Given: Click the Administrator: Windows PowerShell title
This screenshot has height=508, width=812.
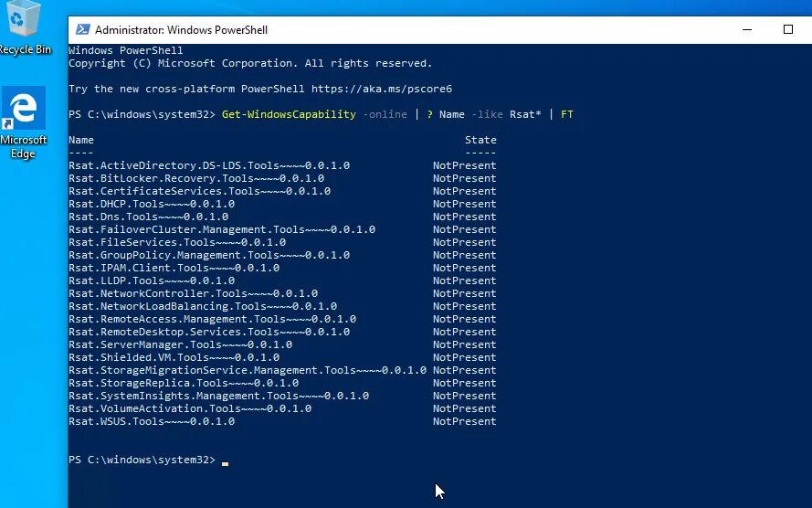Looking at the screenshot, I should [x=181, y=30].
